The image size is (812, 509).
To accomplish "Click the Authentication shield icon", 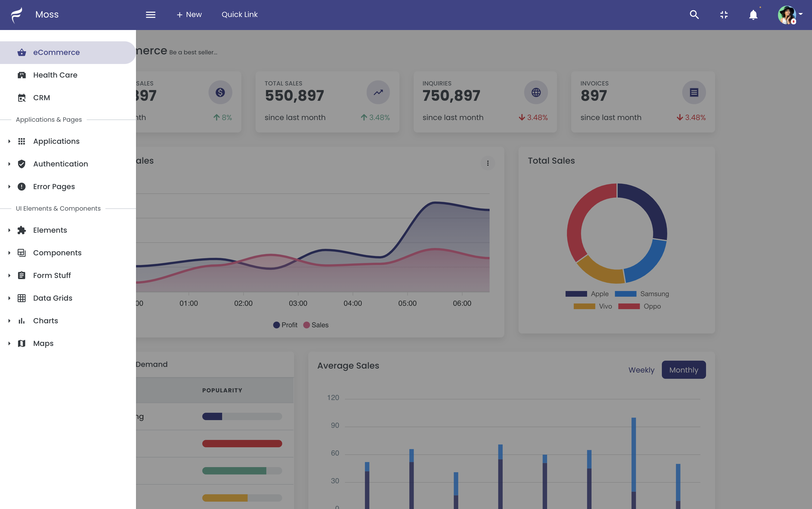I will coord(22,164).
